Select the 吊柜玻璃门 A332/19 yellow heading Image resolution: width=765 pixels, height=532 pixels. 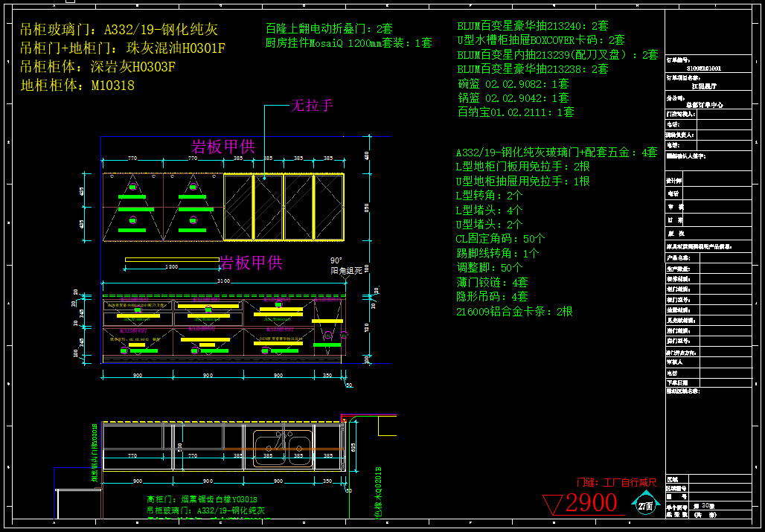[119, 30]
